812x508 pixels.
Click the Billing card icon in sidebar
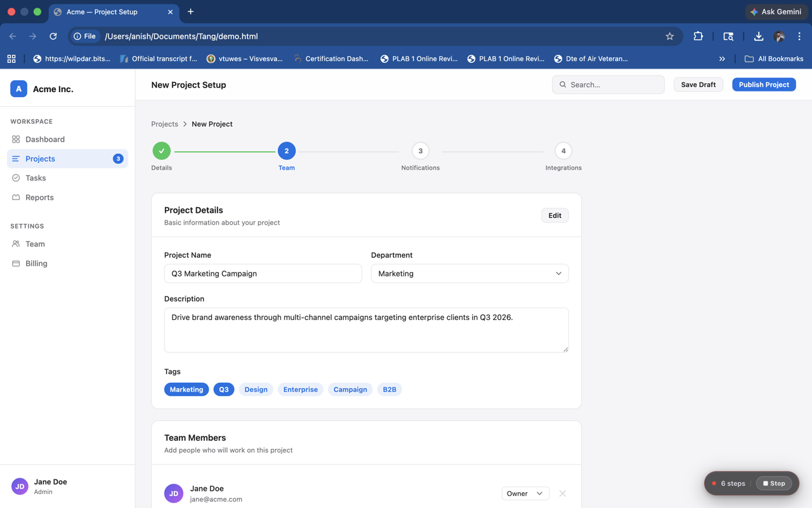[x=16, y=264]
